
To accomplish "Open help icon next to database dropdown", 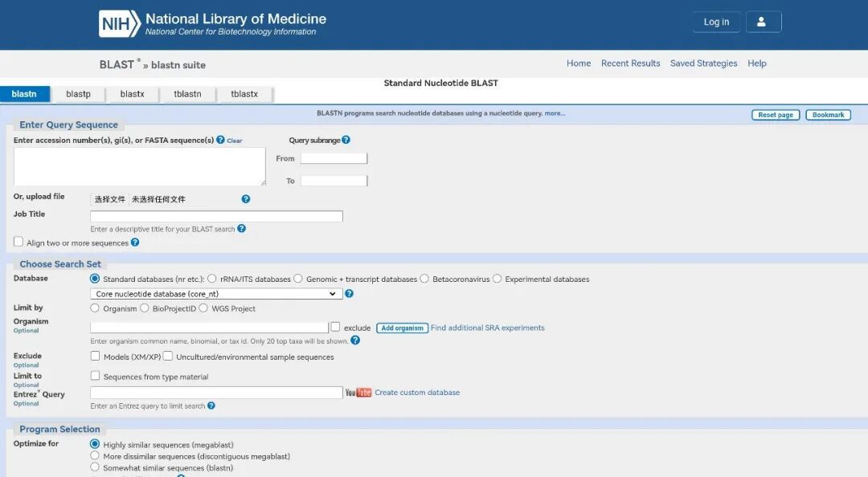I will click(x=350, y=293).
